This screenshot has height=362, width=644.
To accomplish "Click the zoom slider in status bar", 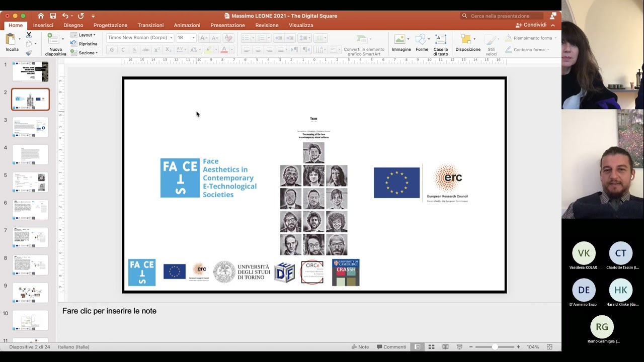I will 495,347.
